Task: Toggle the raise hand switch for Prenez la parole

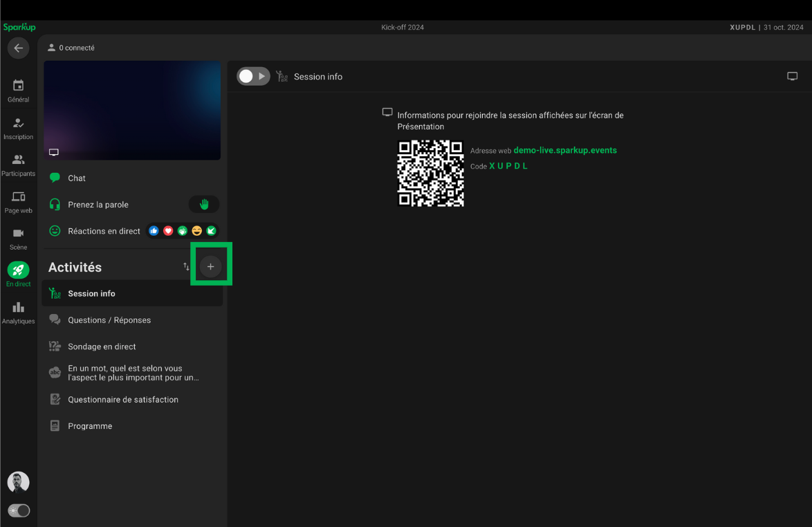Action: [x=204, y=205]
